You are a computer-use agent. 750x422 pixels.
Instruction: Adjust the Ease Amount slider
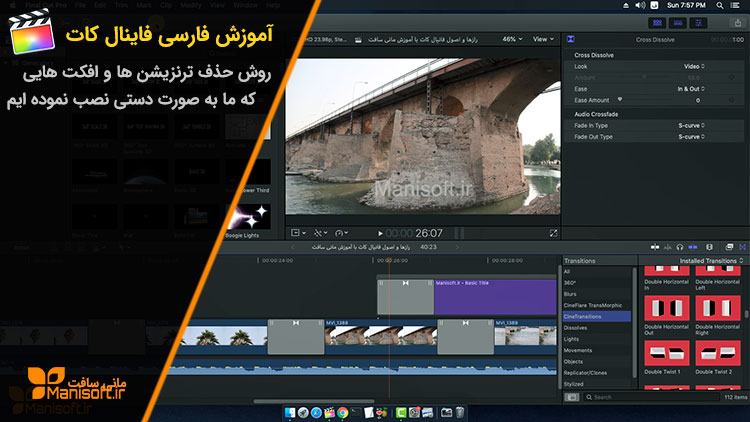click(620, 100)
